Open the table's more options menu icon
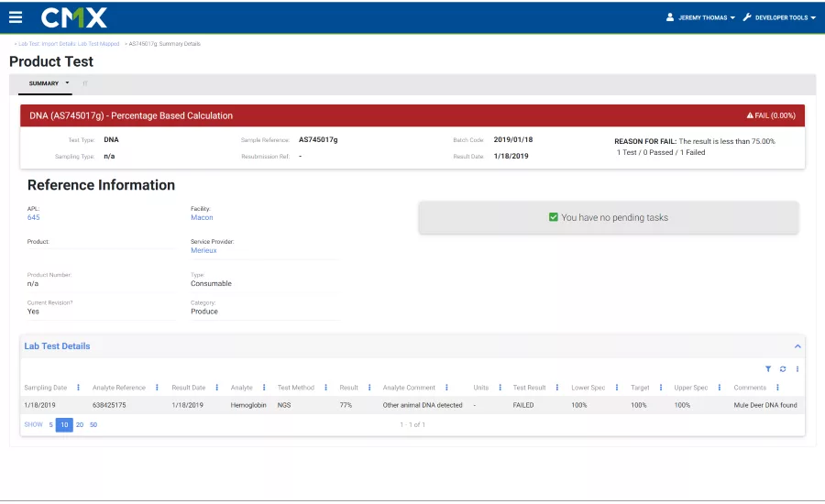 tap(797, 369)
